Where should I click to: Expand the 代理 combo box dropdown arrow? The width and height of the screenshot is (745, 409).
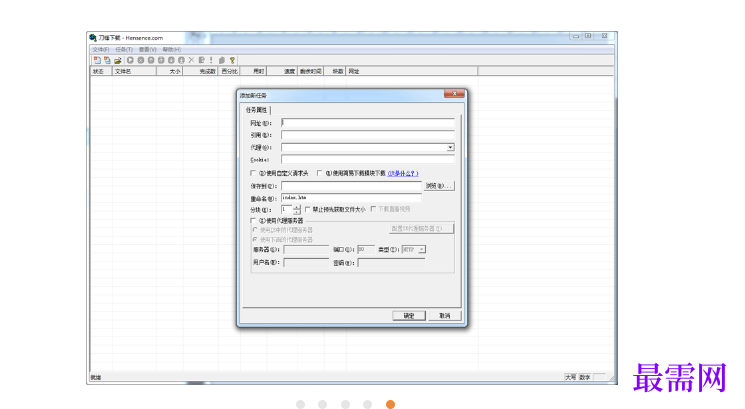point(450,148)
